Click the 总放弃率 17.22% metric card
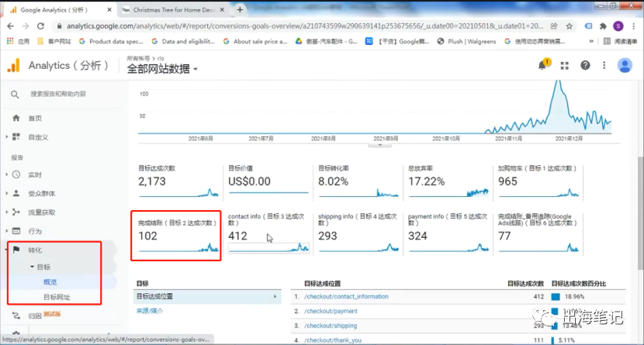Viewport: 644px width, 345px height. [448, 181]
